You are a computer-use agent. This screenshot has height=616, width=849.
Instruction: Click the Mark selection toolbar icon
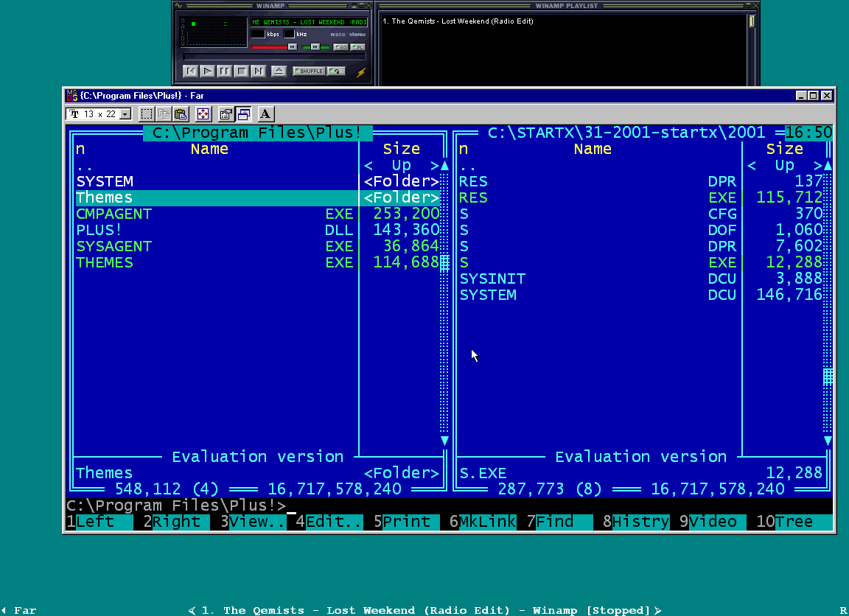pyautogui.click(x=147, y=114)
